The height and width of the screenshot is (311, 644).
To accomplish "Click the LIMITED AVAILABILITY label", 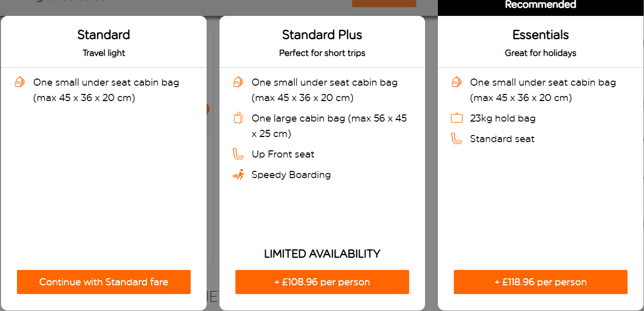I will [x=322, y=254].
